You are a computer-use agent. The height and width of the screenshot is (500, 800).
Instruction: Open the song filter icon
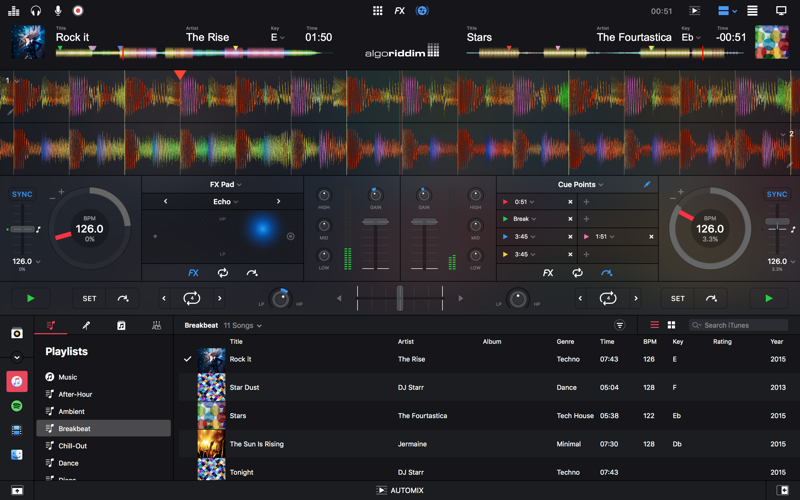click(x=620, y=325)
